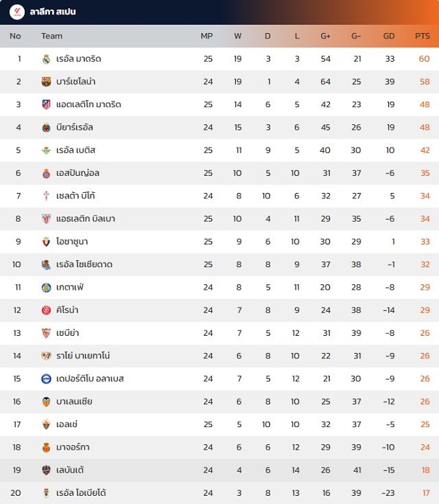Open the เรอัล โซเซียดาด team link
This screenshot has height=504, width=439.
coord(84,264)
